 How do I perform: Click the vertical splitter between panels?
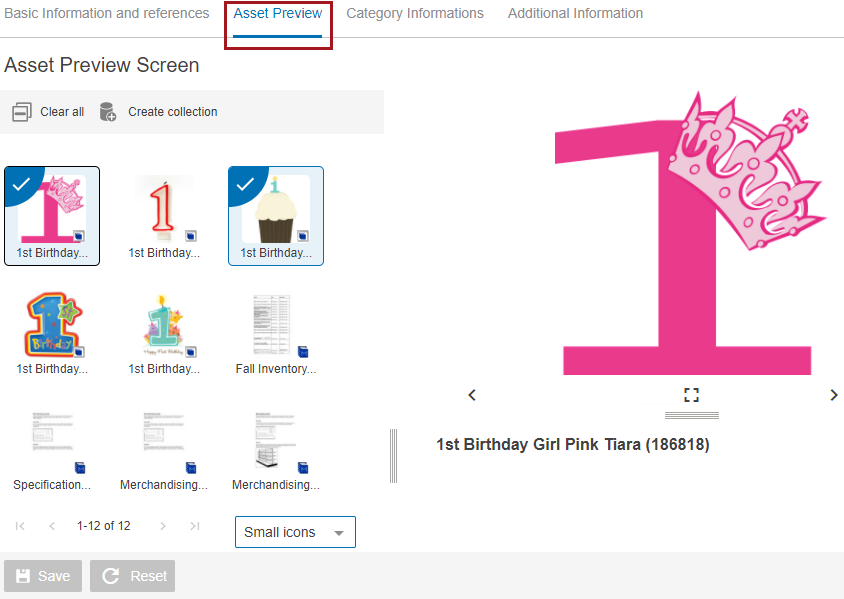393,456
